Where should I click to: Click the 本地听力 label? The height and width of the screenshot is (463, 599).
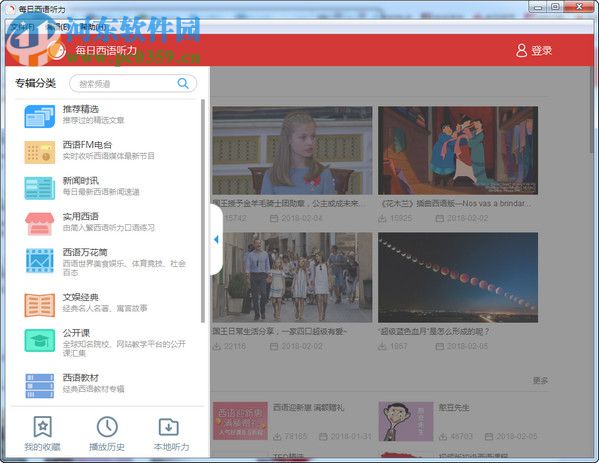172,447
